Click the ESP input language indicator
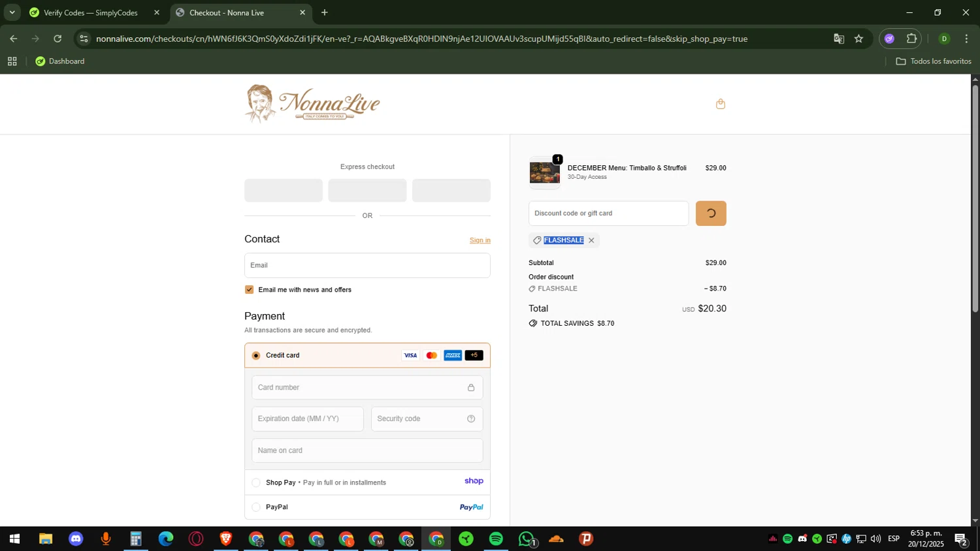Screen dimensions: 980x551 [x=894, y=539]
